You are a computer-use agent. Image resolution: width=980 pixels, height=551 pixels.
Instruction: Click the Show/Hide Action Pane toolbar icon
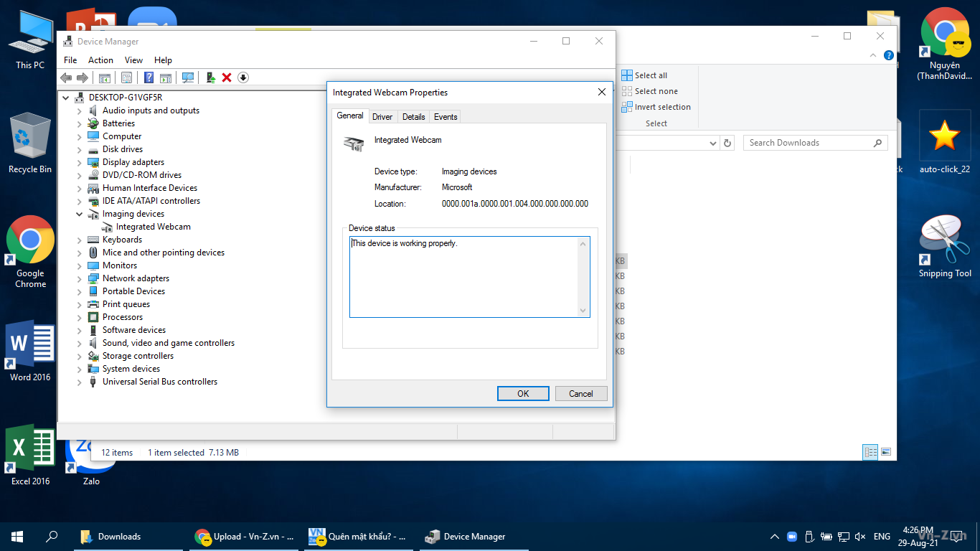pos(166,77)
